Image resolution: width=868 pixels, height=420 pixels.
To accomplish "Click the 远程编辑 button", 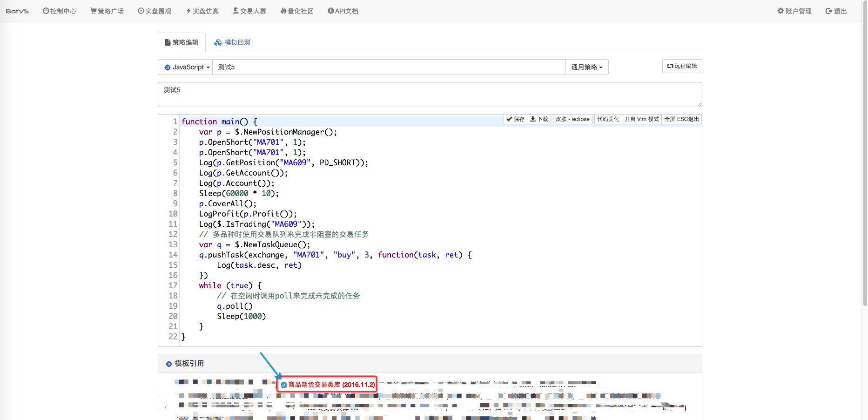I will pyautogui.click(x=682, y=66).
